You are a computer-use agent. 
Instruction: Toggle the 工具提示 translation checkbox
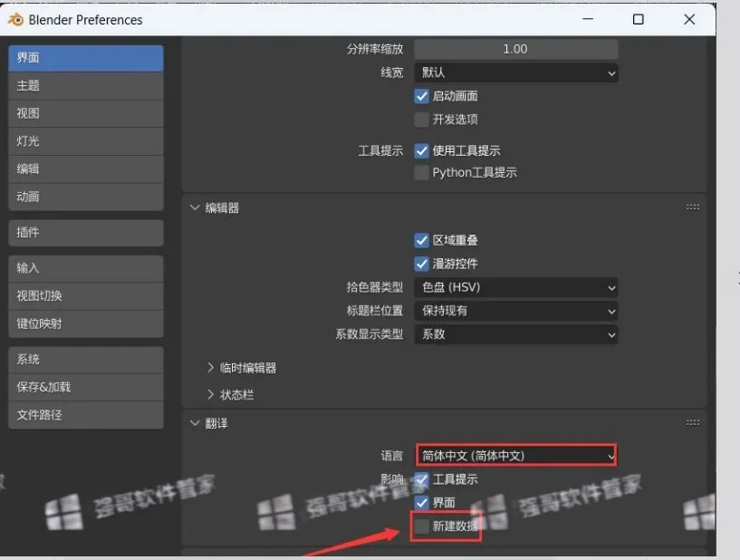[421, 479]
